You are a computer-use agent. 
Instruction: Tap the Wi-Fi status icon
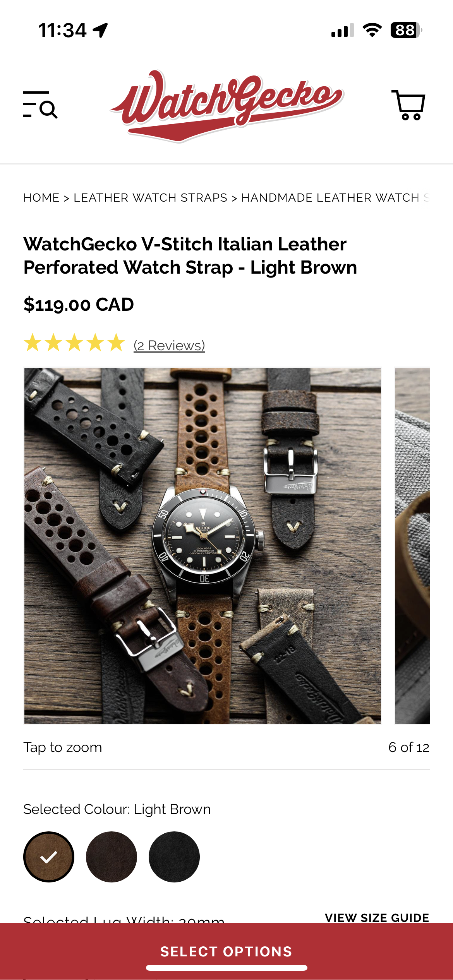[x=372, y=30]
